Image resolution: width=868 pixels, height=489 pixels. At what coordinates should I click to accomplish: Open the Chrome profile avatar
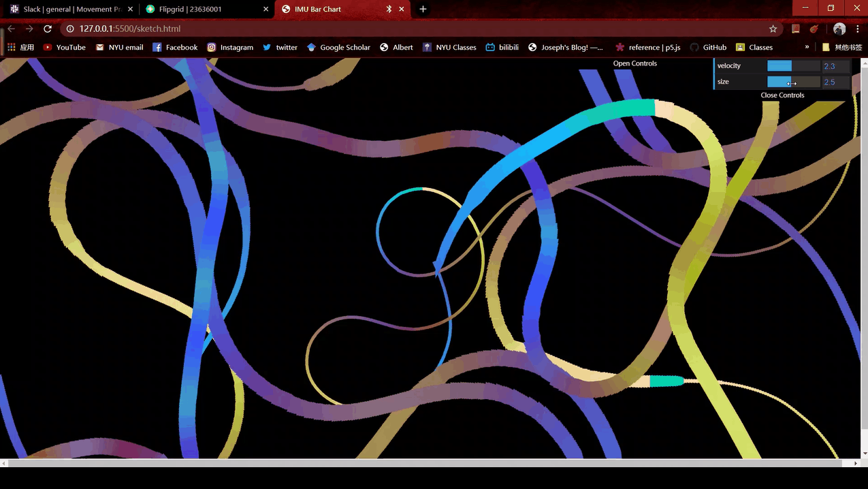(839, 29)
